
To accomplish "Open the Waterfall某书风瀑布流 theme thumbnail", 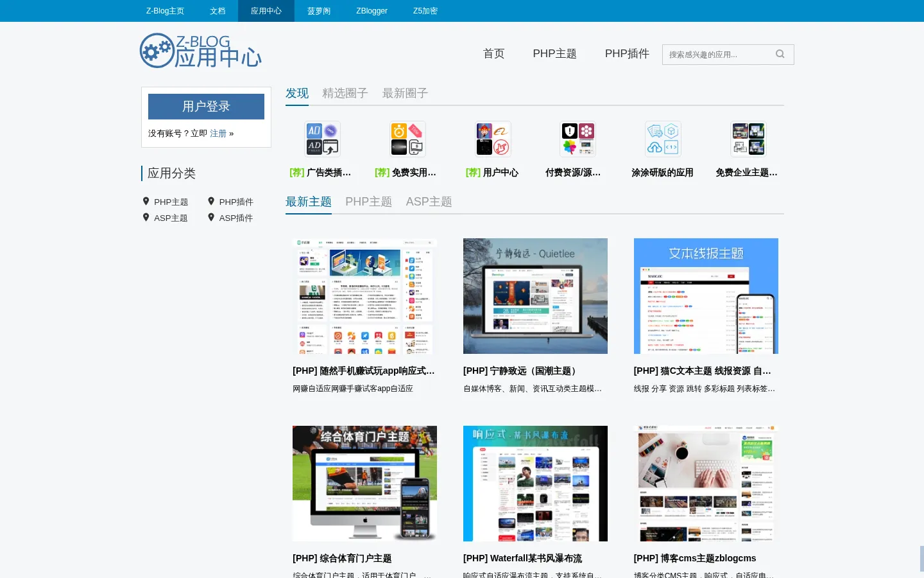I will 535,484.
